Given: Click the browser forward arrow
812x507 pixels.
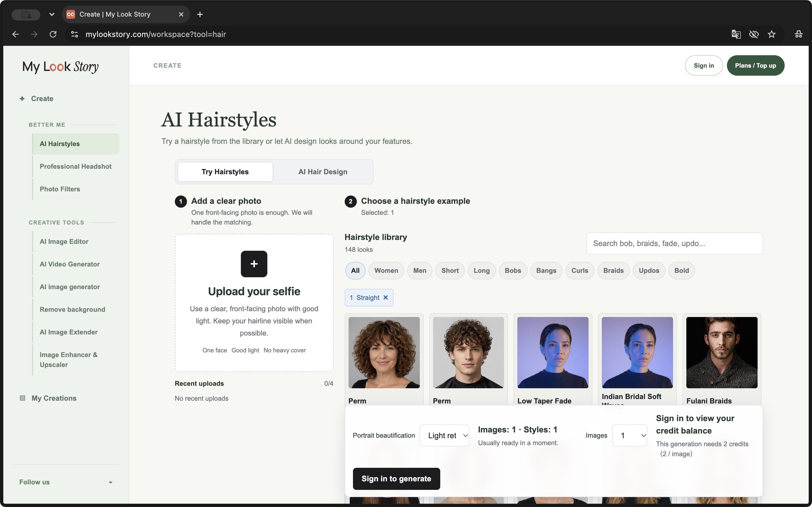Looking at the screenshot, I should point(34,34).
